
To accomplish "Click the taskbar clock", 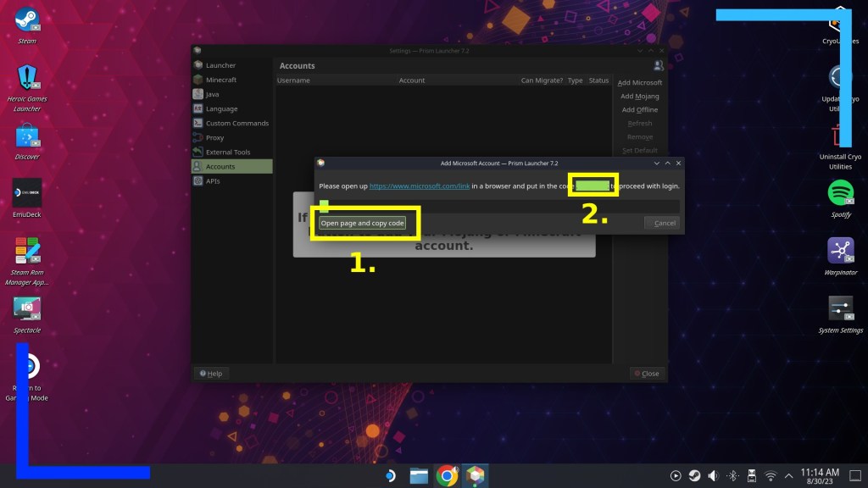I will pos(820,476).
